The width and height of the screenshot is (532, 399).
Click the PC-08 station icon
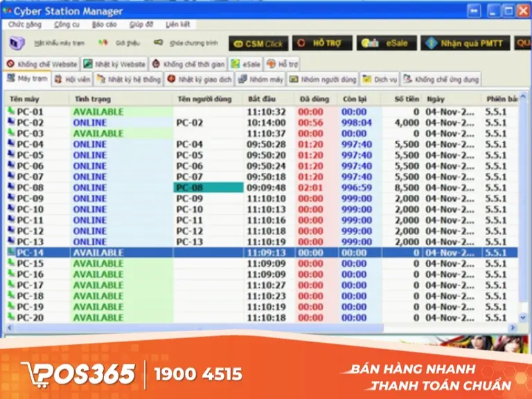point(11,187)
